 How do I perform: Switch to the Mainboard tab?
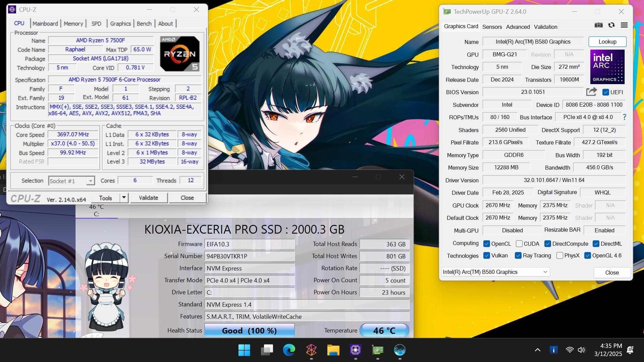45,23
